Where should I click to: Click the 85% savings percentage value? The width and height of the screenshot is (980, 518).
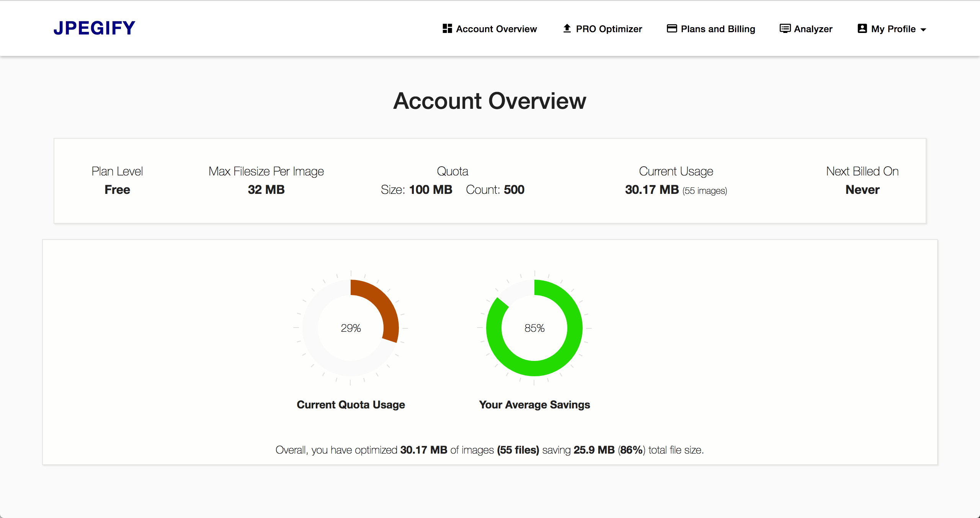coord(534,328)
